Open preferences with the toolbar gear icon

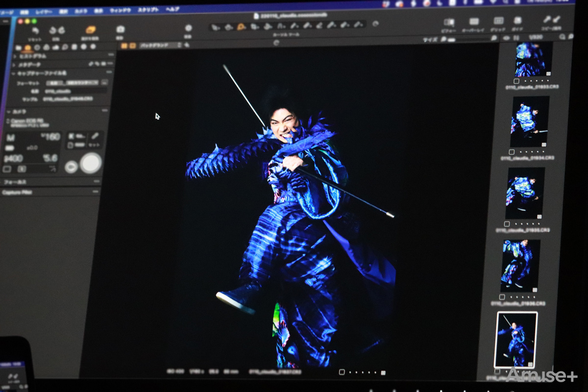pyautogui.click(x=188, y=28)
